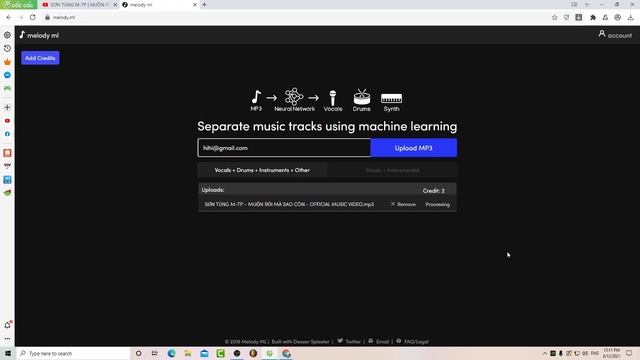Close the YouTube browser tab
The width and height of the screenshot is (640, 360).
115,5
